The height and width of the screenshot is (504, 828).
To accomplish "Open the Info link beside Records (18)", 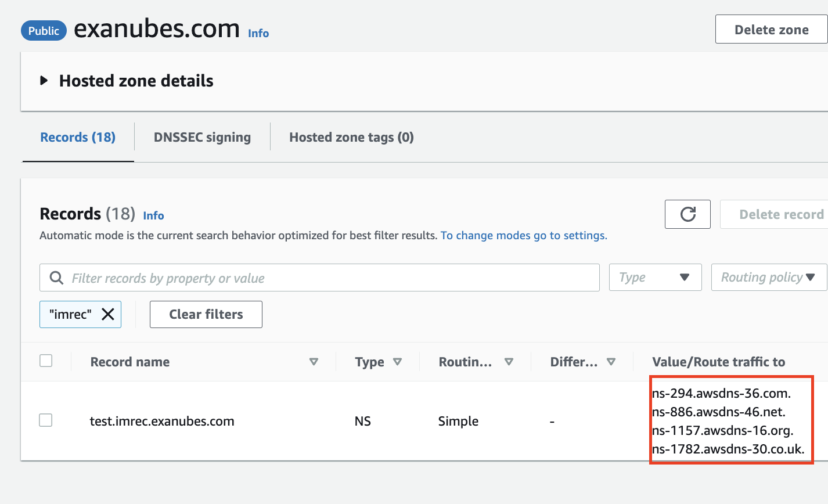I will 153,215.
